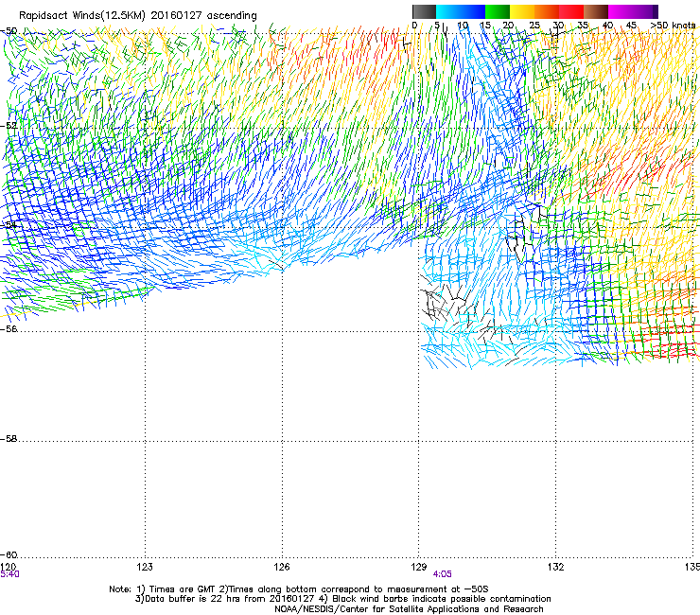
Task: Click the gray 0-5 knots legend segment
Action: tap(424, 11)
